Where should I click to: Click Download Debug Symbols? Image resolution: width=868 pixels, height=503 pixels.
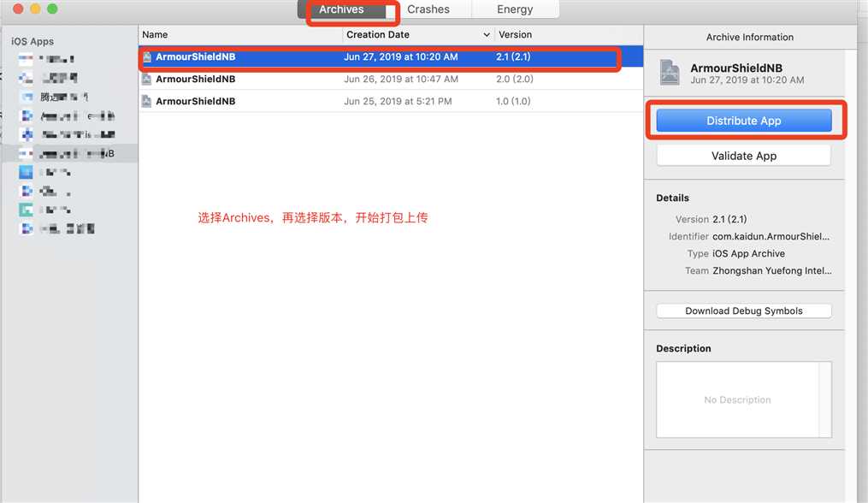tap(744, 311)
